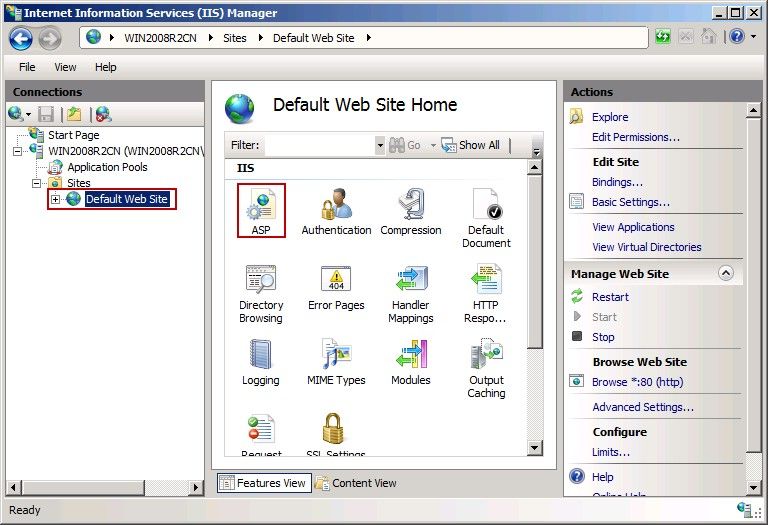Viewport: 768px width, 525px height.
Task: Open the MIME Types feature
Action: tap(336, 362)
